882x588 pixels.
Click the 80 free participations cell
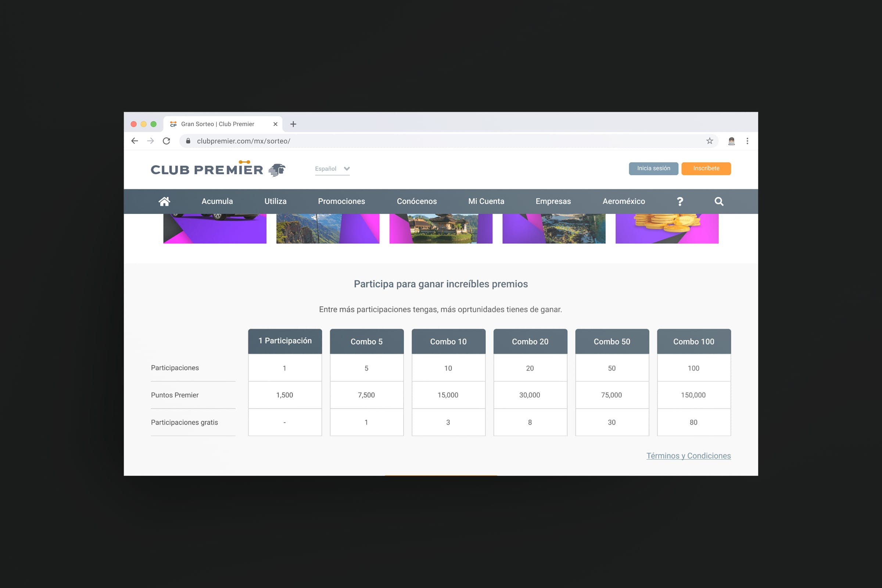(694, 422)
